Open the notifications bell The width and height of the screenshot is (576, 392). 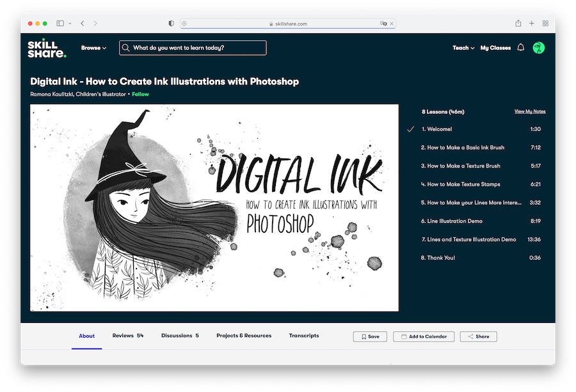coord(520,48)
